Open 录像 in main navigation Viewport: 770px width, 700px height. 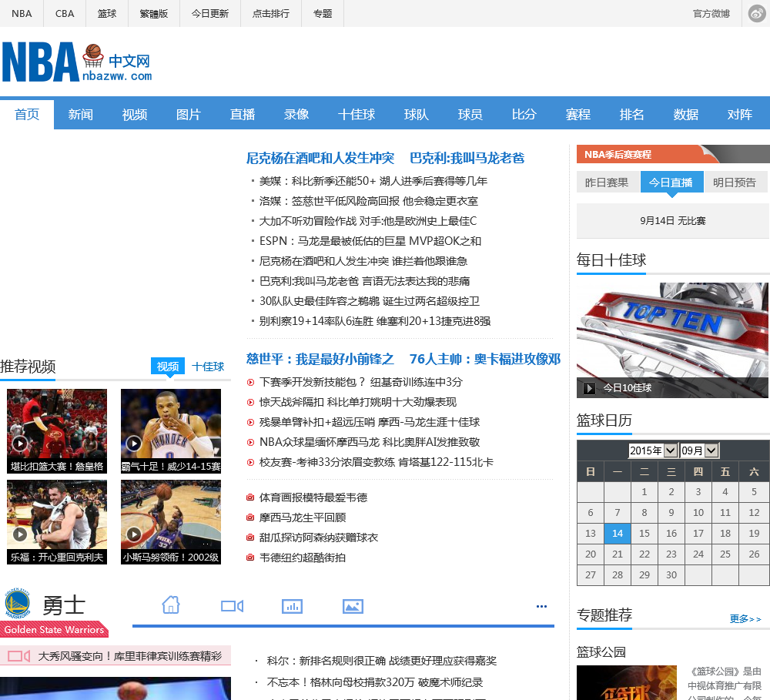tap(296, 115)
